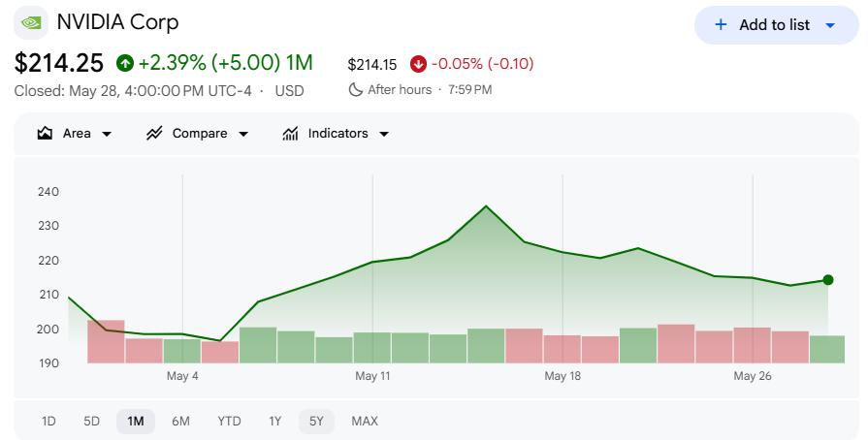868x440 pixels.
Task: Click the May 18 date axis label
Action: 563,376
